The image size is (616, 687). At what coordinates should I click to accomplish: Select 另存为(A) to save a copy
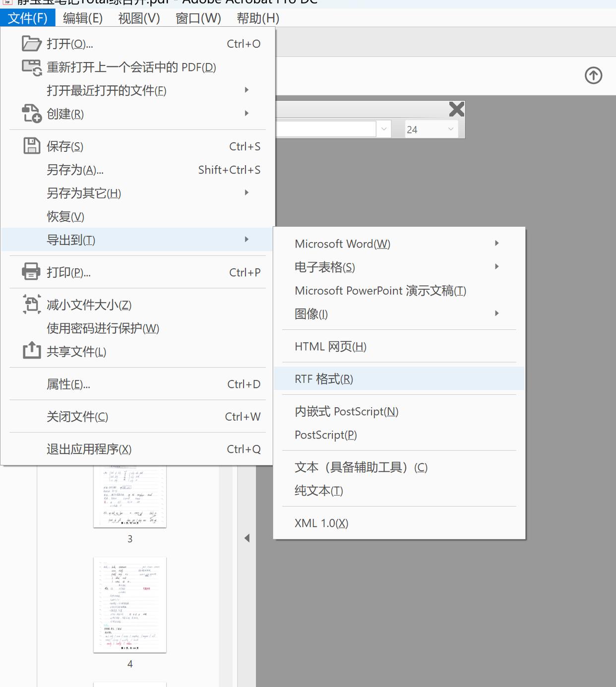74,170
